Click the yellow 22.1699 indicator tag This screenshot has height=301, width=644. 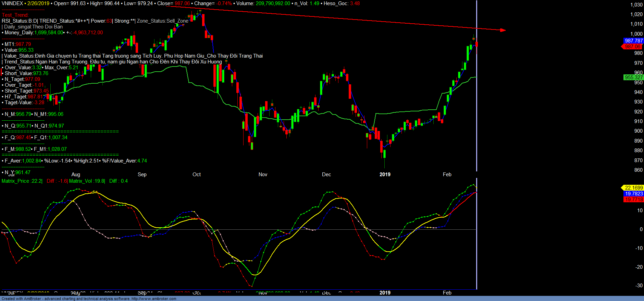pyautogui.click(x=633, y=188)
